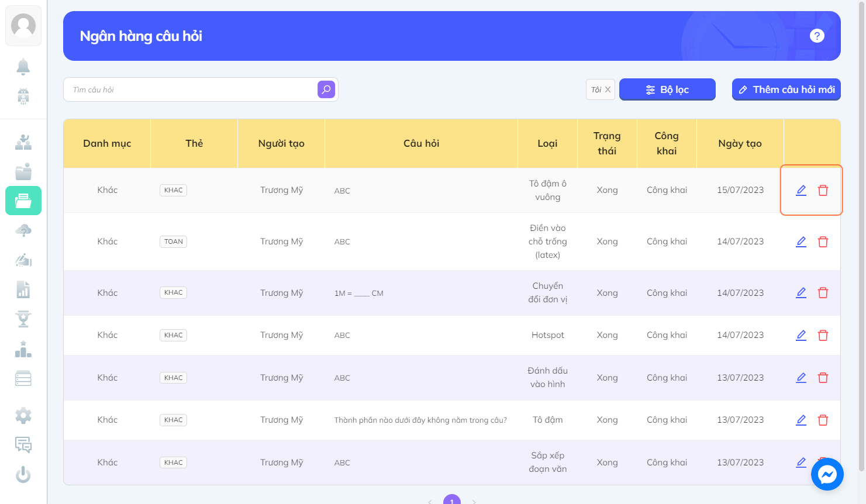866x504 pixels.
Task: Click the settings gear icon in sidebar
Action: coord(23,416)
